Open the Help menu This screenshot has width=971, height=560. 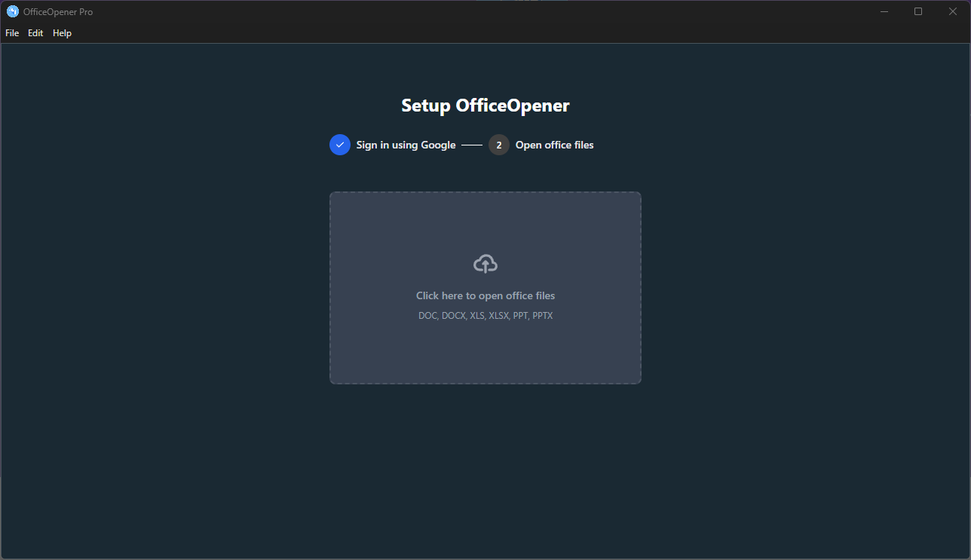click(x=62, y=33)
